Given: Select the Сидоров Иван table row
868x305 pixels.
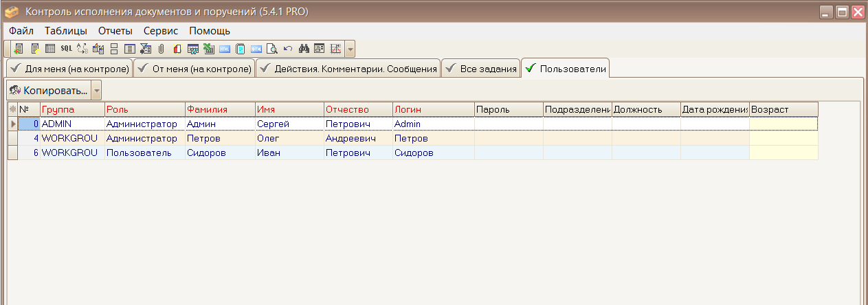Looking at the screenshot, I should pyautogui.click(x=412, y=152).
